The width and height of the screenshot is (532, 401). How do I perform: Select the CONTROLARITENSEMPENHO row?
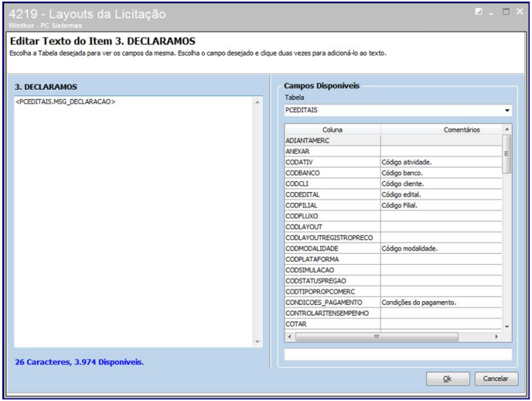[x=393, y=314]
